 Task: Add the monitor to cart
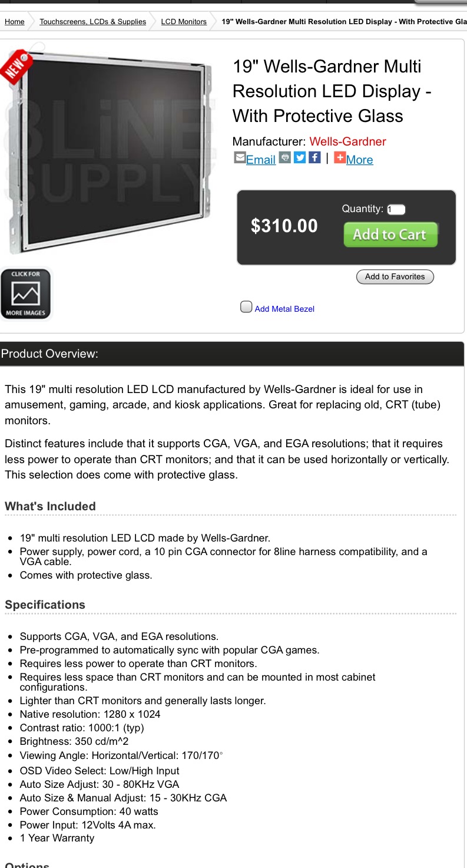pyautogui.click(x=390, y=235)
